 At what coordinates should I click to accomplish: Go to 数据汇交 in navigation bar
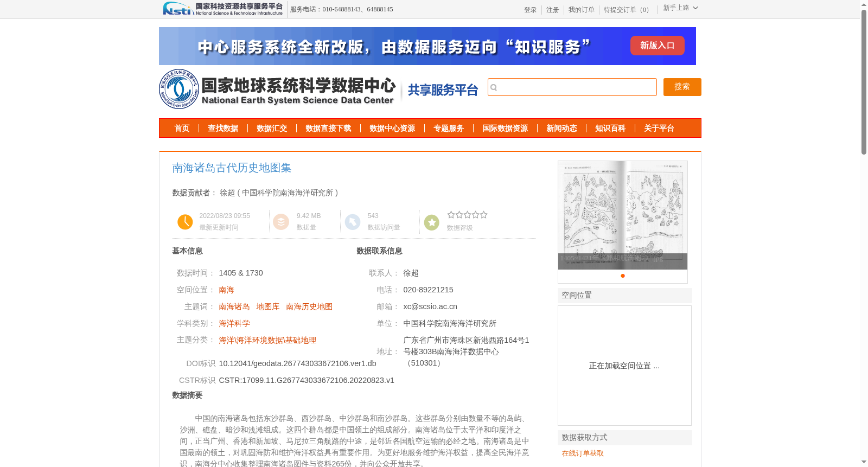(272, 129)
